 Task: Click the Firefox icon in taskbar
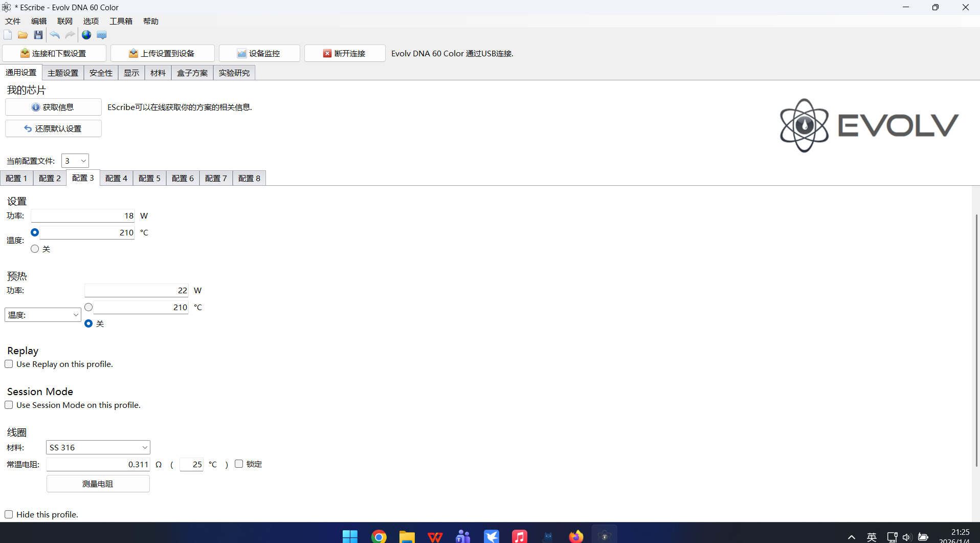(576, 536)
